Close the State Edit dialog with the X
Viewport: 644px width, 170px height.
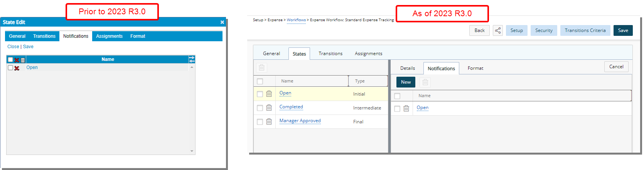point(222,22)
